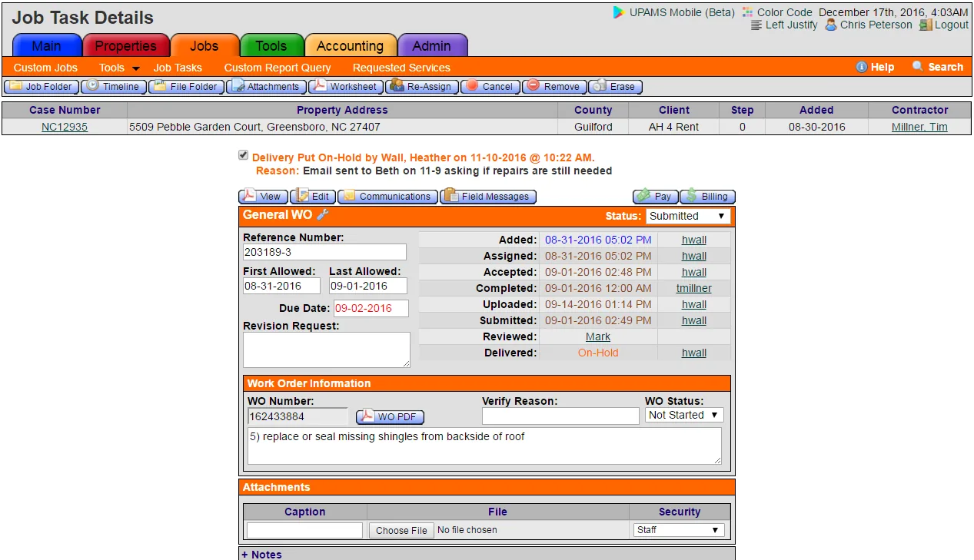The width and height of the screenshot is (974, 560).
Task: Click the Guilford county cell
Action: point(593,127)
